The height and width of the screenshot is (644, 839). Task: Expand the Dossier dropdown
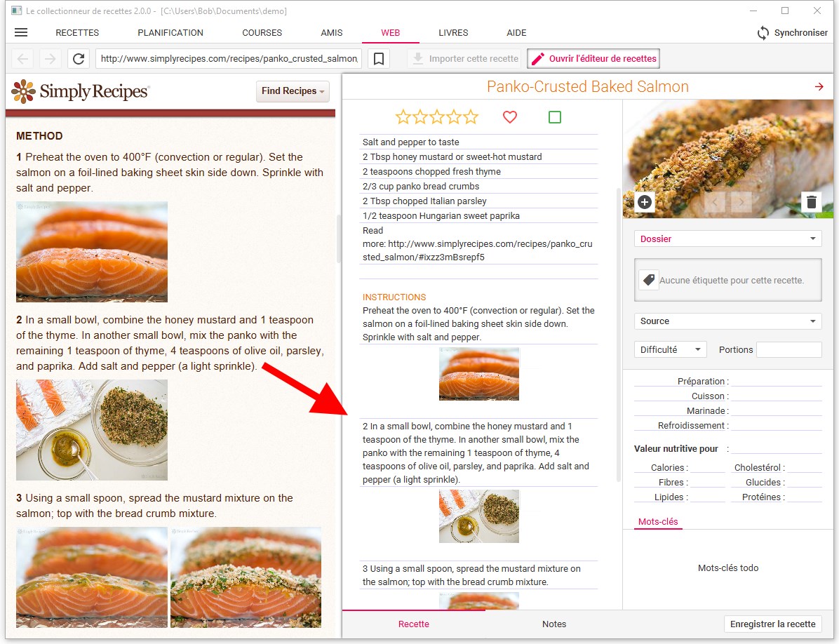click(727, 239)
